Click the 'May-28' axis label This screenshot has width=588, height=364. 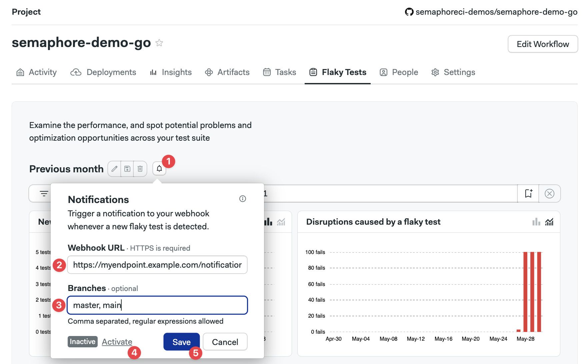tap(525, 339)
